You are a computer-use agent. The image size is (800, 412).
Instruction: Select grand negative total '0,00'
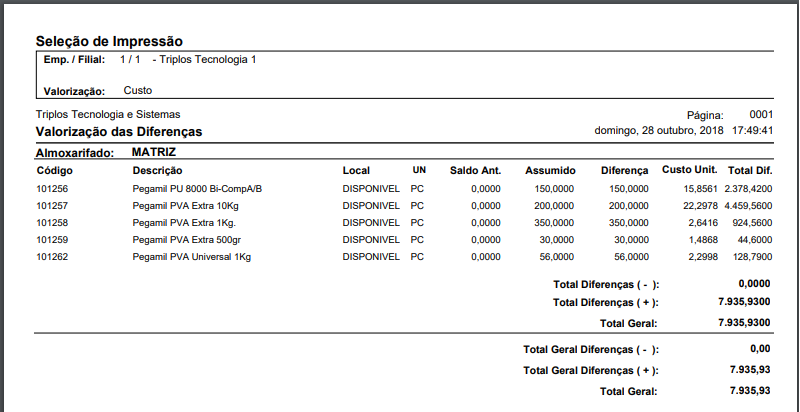[760, 349]
